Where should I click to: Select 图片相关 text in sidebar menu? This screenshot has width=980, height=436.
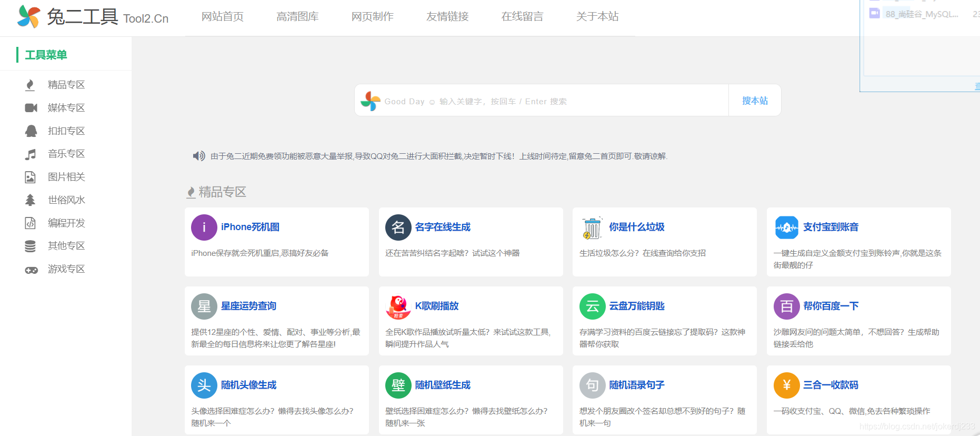66,177
